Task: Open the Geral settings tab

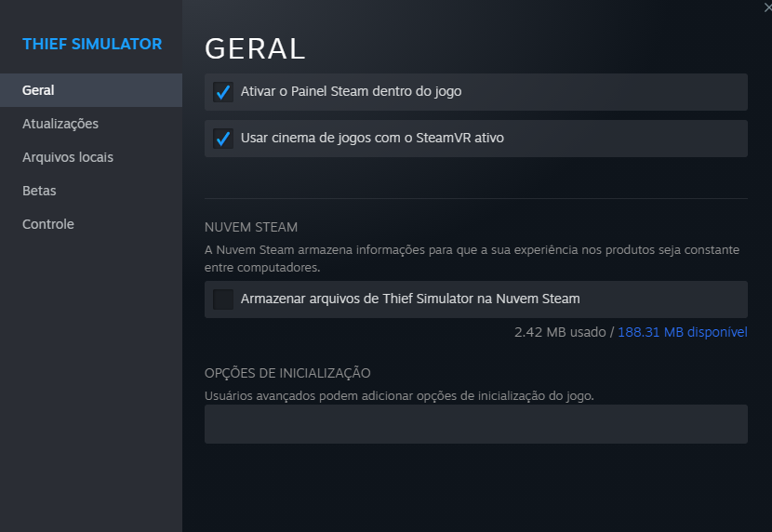Action: click(39, 90)
